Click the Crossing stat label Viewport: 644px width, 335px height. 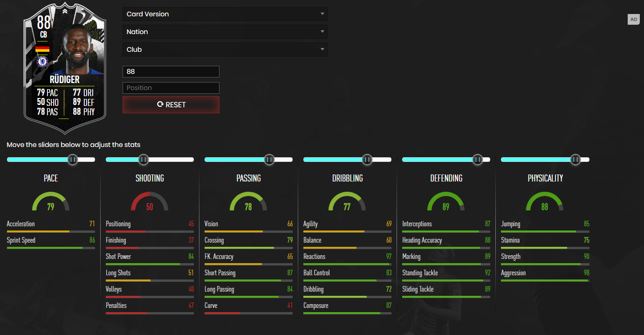click(x=214, y=240)
